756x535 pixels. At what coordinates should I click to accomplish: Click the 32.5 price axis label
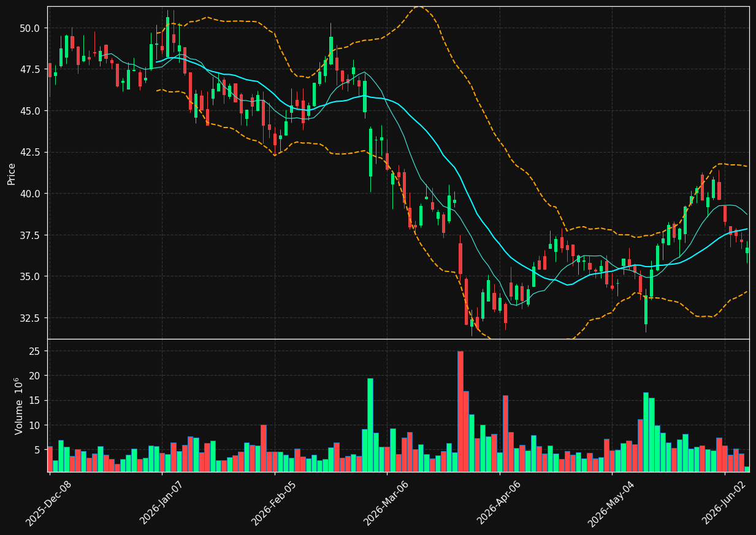point(29,318)
